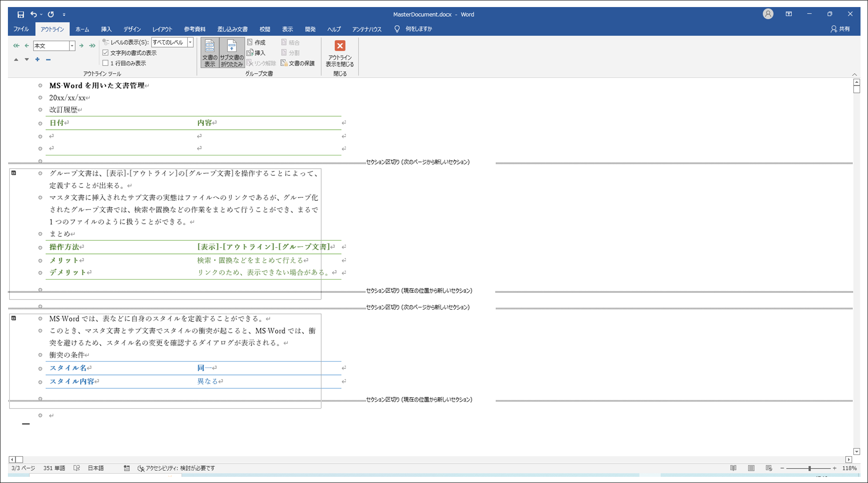This screenshot has width=868, height=483.
Task: Move the selected outline item down
Action: click(27, 59)
